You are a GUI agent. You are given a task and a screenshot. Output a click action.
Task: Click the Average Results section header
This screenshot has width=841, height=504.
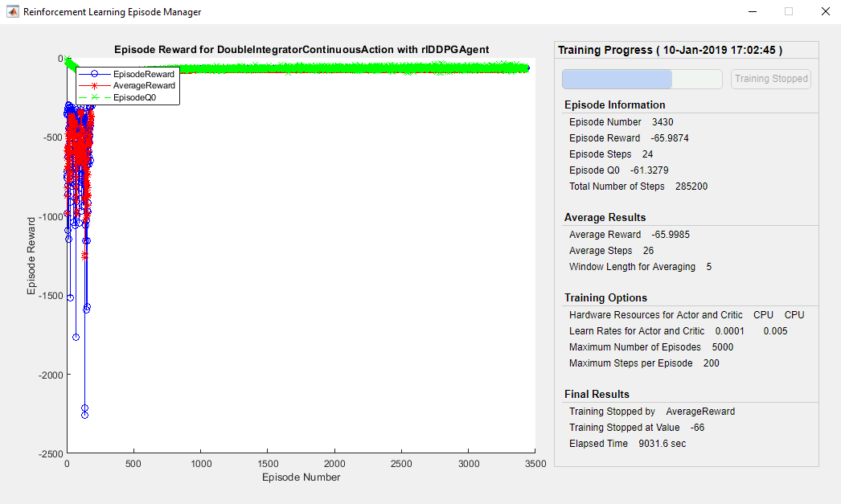pos(605,218)
